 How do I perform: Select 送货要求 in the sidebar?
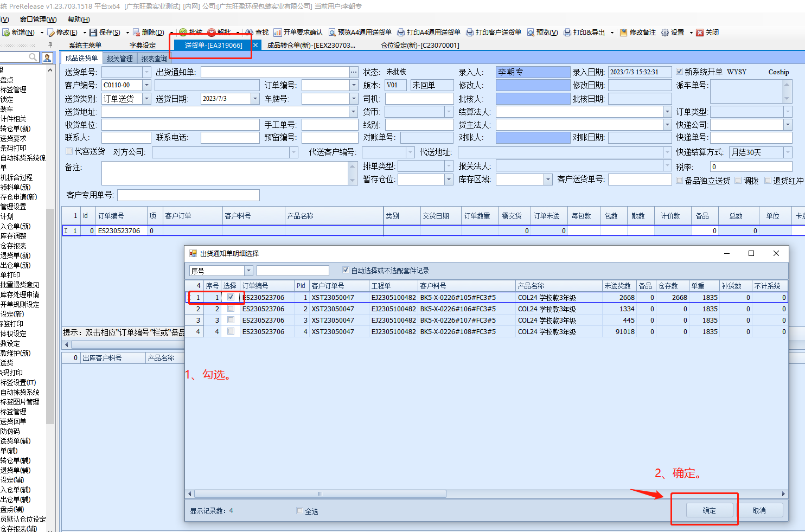[14, 138]
